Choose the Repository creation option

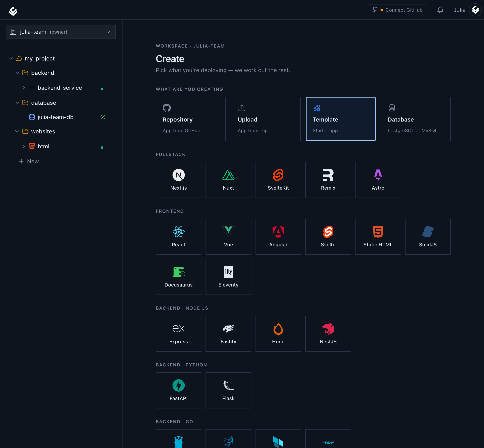(191, 119)
